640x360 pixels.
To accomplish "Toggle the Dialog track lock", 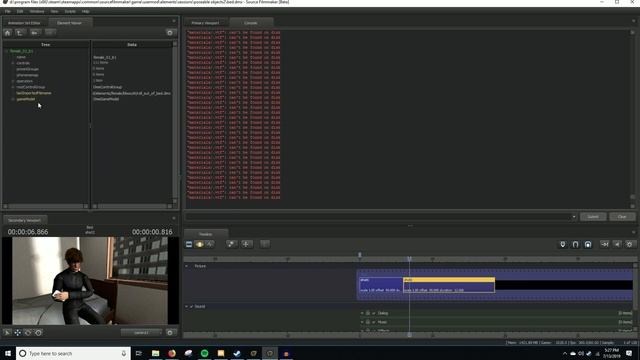I will pos(368,313).
